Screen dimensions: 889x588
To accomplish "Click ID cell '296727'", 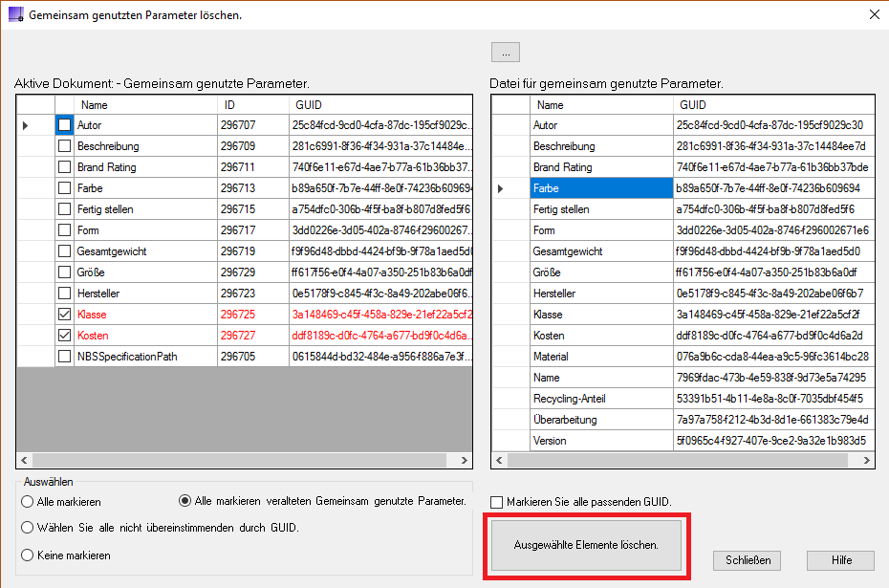I will (253, 335).
